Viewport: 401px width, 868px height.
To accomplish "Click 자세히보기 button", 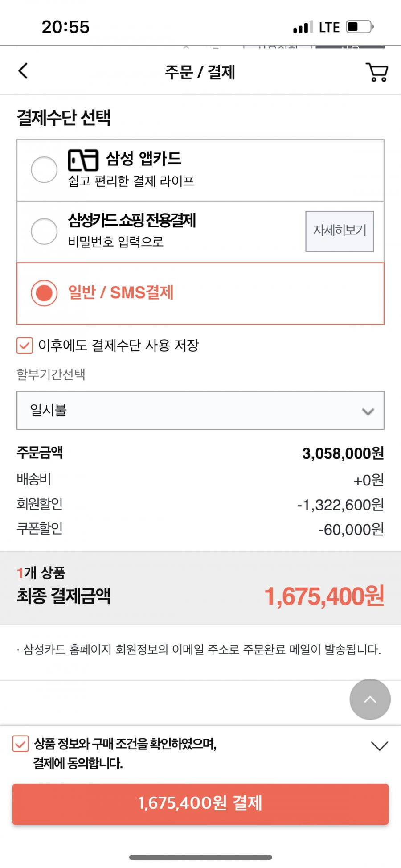I will point(340,231).
